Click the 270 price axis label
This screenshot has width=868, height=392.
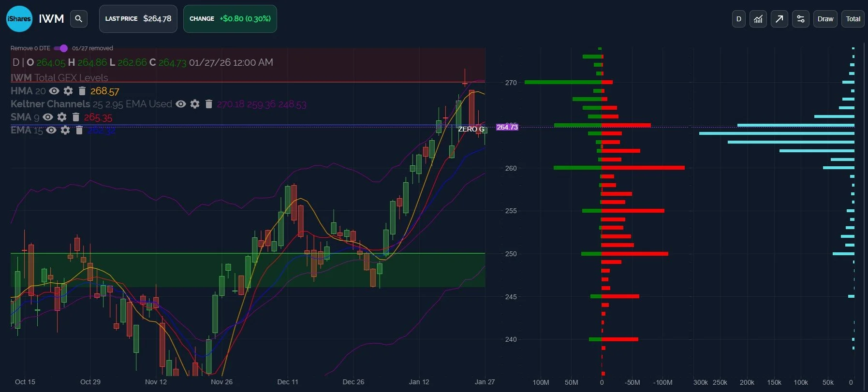[x=511, y=83]
